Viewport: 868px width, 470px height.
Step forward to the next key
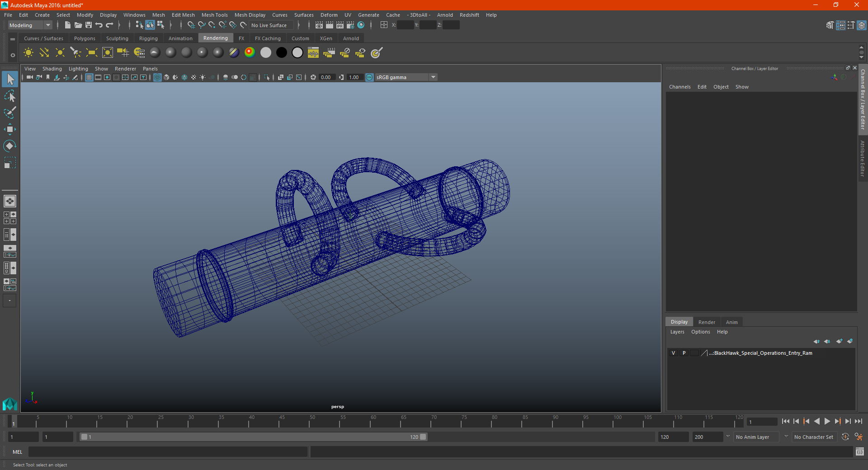pos(837,421)
